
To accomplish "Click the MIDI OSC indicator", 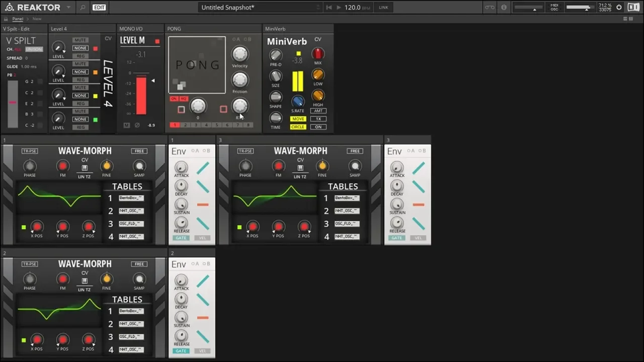I will (554, 8).
